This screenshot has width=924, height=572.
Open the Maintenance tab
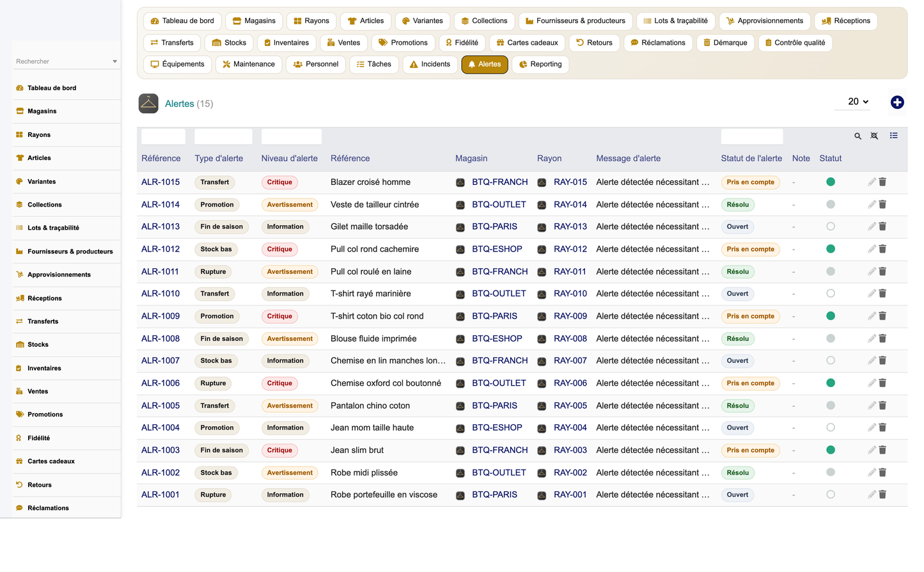(x=249, y=65)
